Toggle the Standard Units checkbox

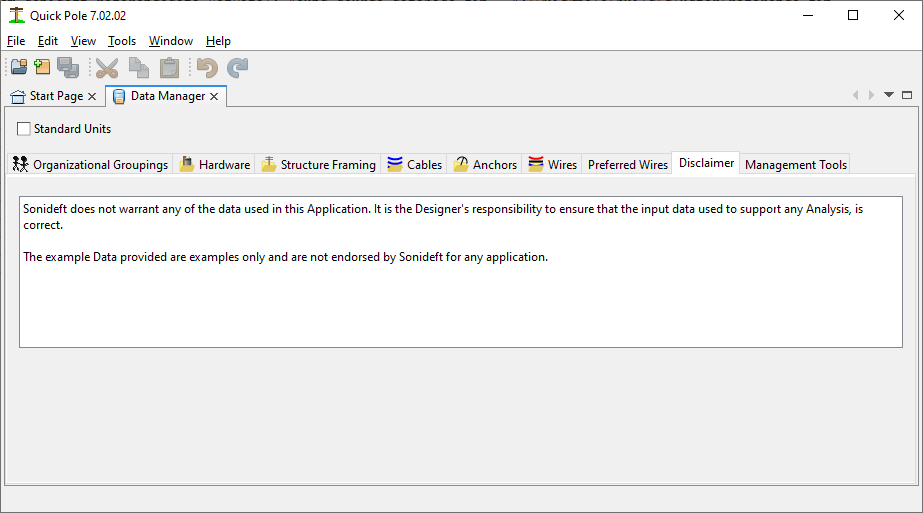tap(24, 128)
